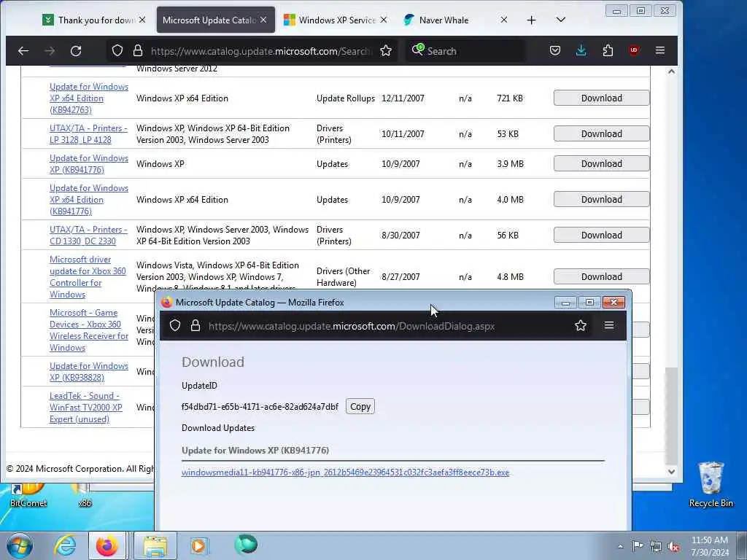
Task: Launch Internet Explorer from taskbar
Action: 65,545
